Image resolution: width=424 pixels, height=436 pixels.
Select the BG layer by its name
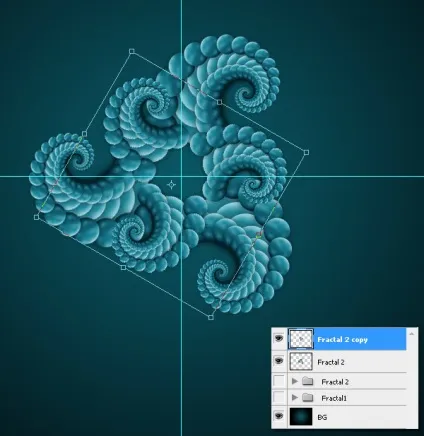(x=322, y=417)
